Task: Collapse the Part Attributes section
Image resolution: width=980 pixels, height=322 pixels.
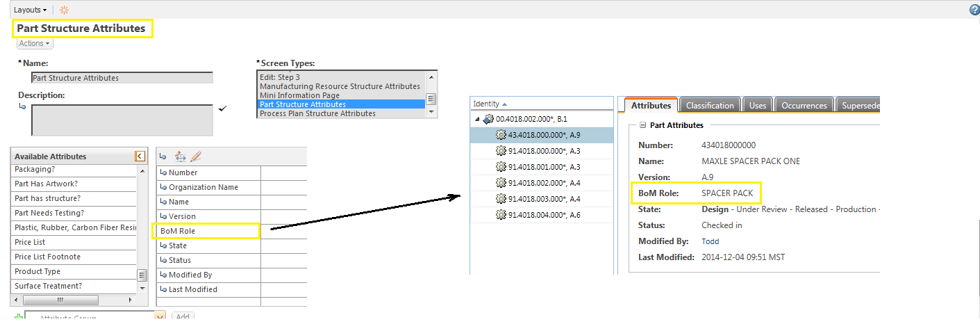Action: pos(642,125)
